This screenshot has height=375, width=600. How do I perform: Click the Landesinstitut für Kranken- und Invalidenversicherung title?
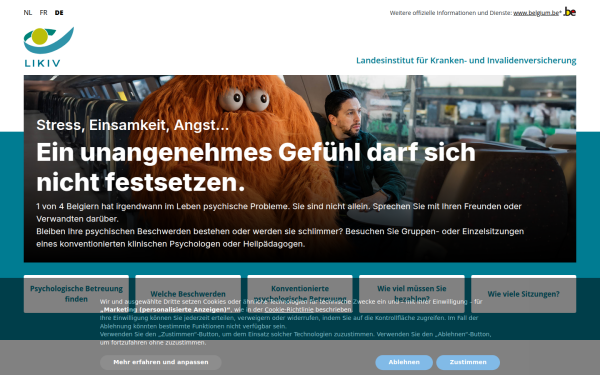coord(466,60)
